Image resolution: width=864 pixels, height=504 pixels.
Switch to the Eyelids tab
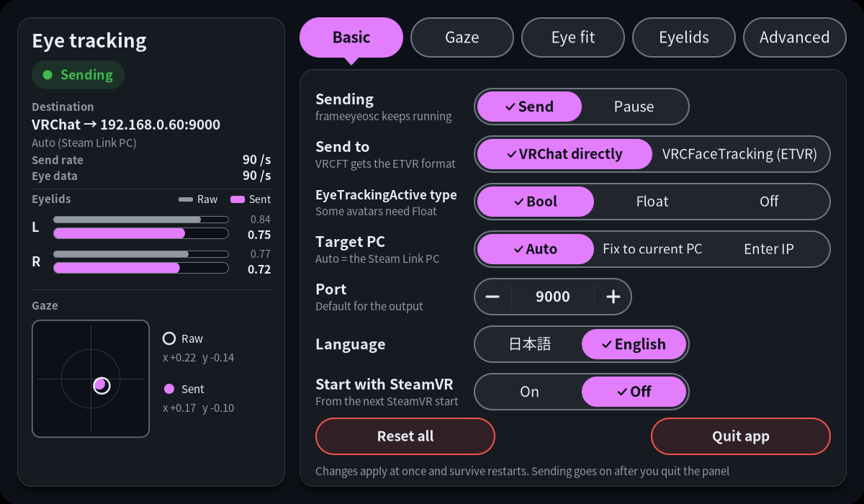684,37
